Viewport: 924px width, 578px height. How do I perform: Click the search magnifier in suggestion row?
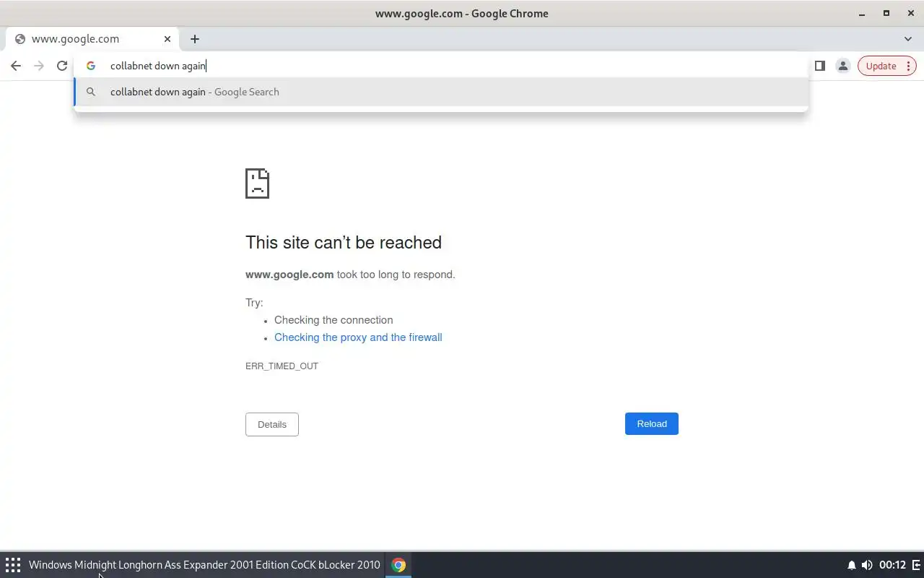(x=91, y=92)
